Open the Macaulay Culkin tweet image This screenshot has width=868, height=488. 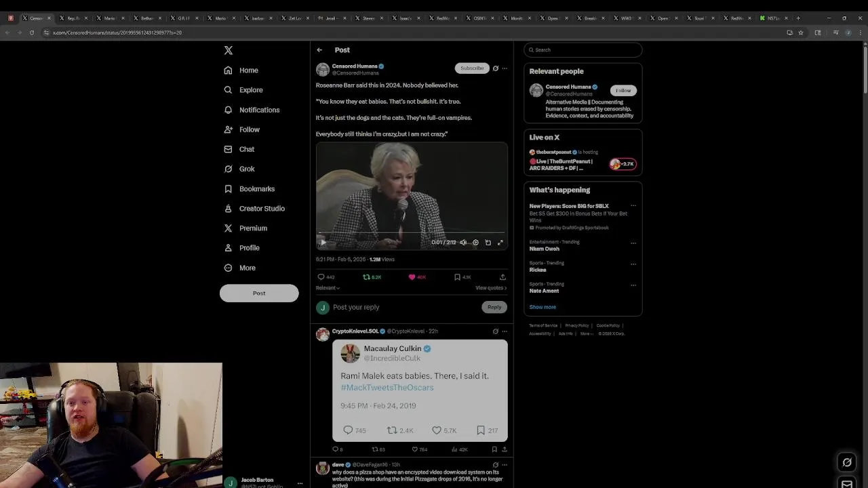pos(420,390)
